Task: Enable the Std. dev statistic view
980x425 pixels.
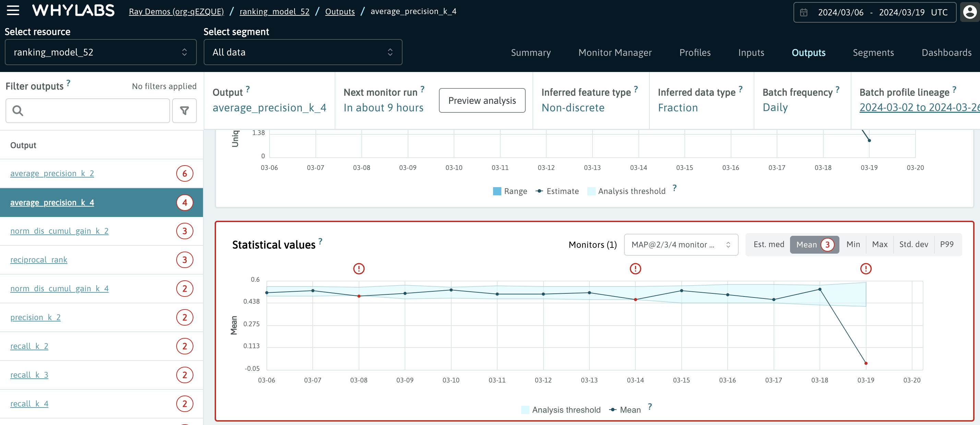Action: pos(913,244)
